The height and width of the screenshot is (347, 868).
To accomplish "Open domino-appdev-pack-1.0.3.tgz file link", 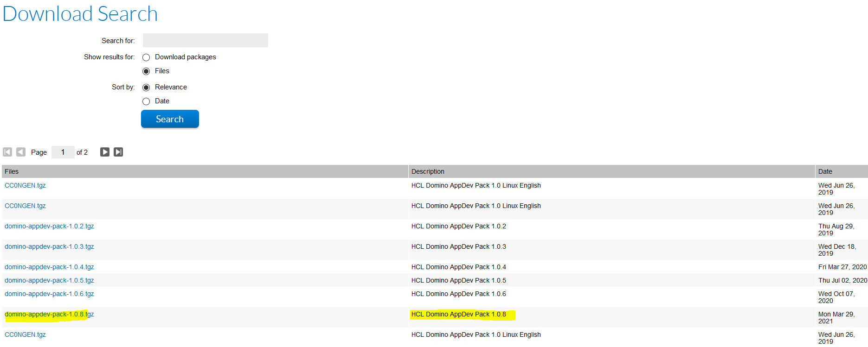I will 49,246.
